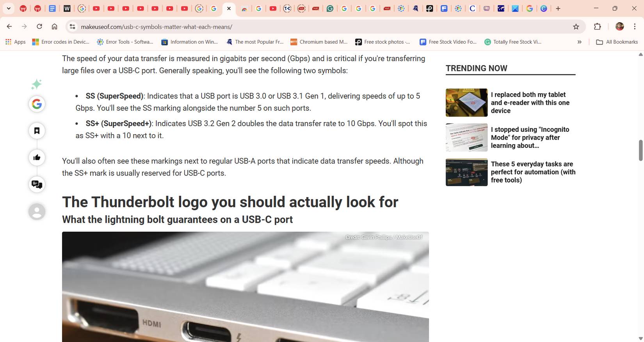
Task: Open 'Totally Free Stock Vi...' bookmark
Action: (x=513, y=42)
